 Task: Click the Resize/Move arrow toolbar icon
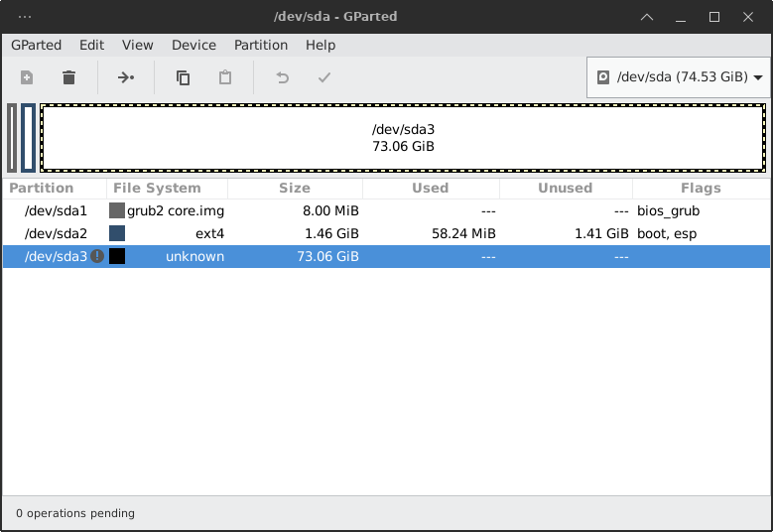[126, 77]
